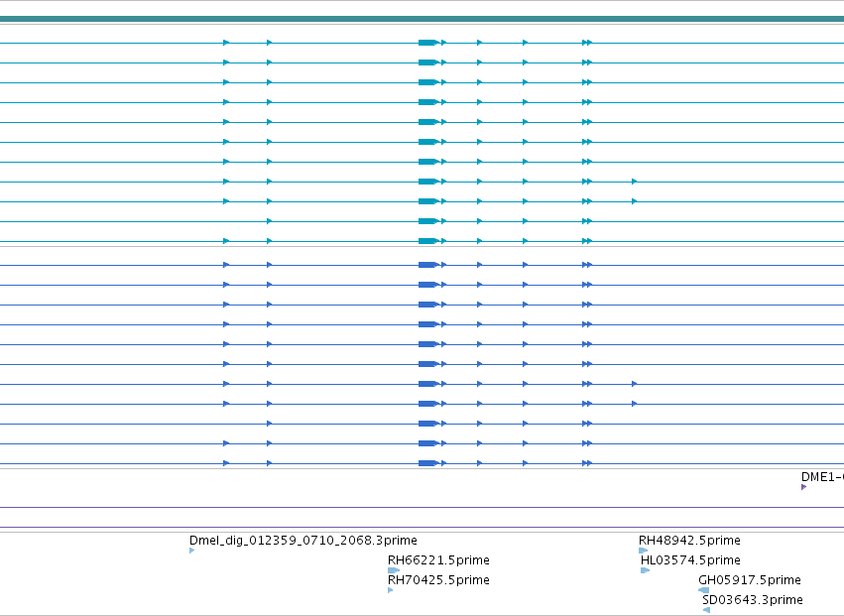Screen dimensions: 844x616
Task: Click thick exon on teal transcript missing leftmost arrow
Action: point(427,221)
